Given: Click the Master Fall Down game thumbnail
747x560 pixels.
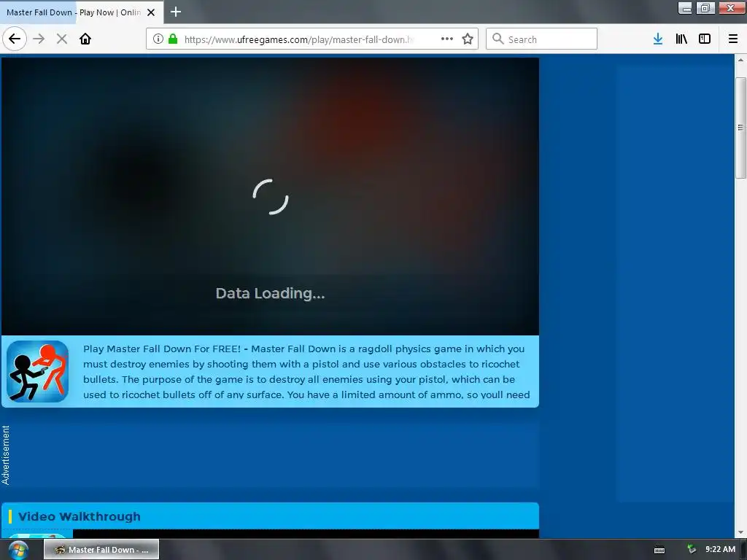Looking at the screenshot, I should point(38,371).
